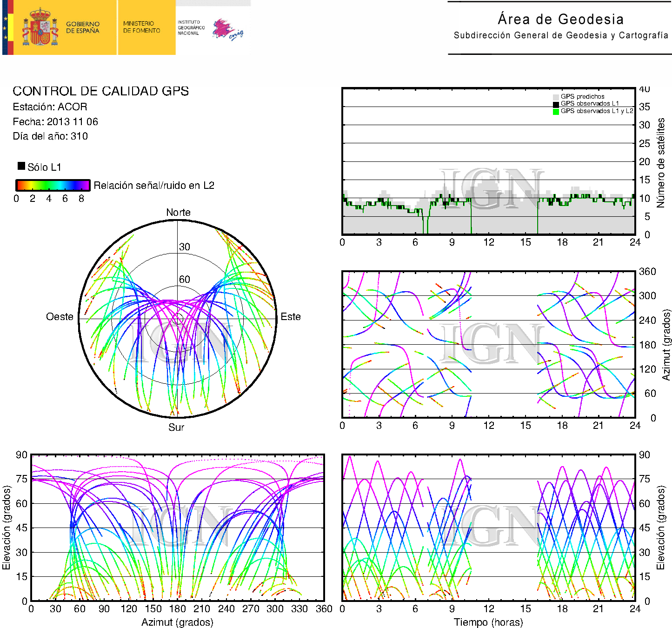Image resolution: width=672 pixels, height=628 pixels.
Task: Click the Spanish coat of arms logo
Action: (40, 27)
